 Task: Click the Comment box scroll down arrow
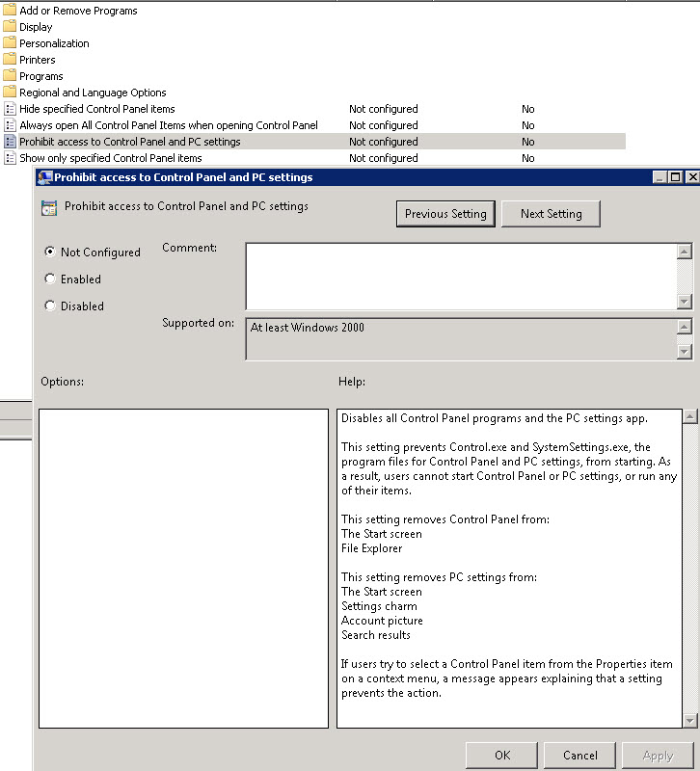pyautogui.click(x=685, y=301)
